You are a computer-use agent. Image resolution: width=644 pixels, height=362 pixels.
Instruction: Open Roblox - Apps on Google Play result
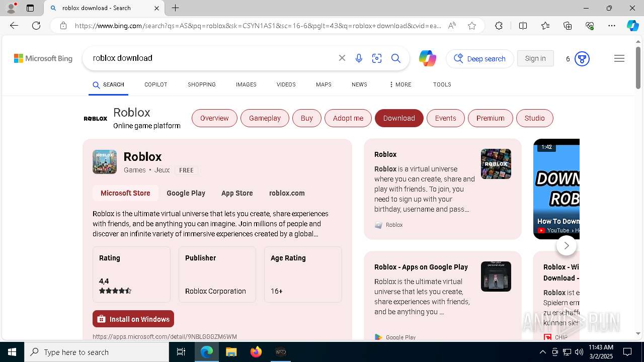(x=421, y=267)
